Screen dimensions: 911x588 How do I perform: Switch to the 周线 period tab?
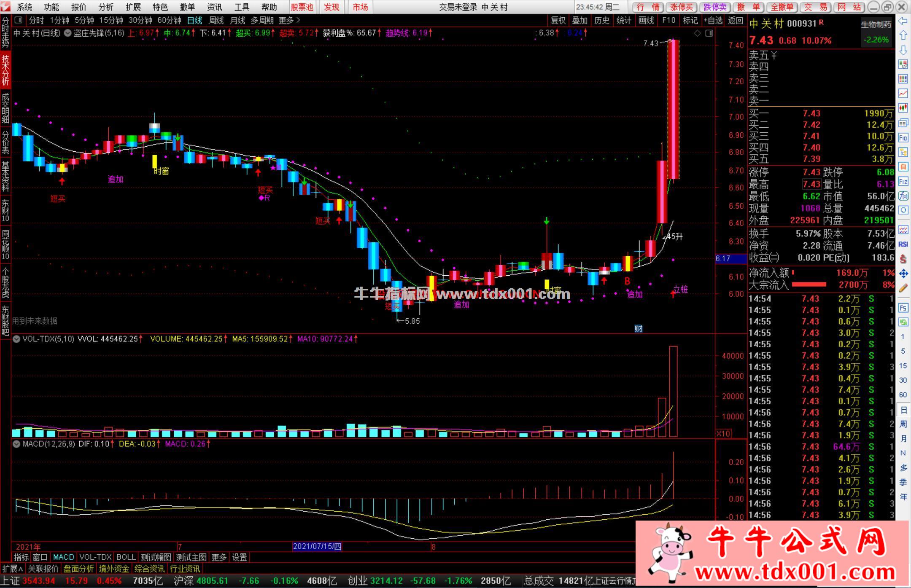click(x=216, y=20)
